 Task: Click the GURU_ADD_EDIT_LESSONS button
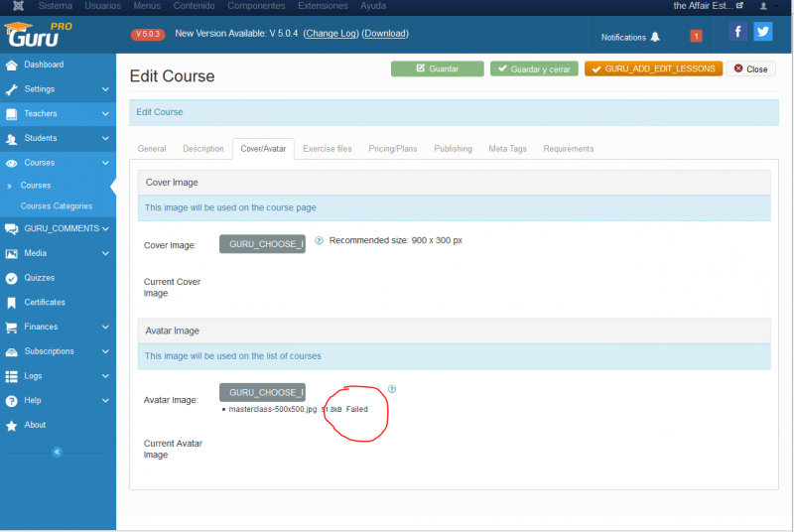click(653, 68)
